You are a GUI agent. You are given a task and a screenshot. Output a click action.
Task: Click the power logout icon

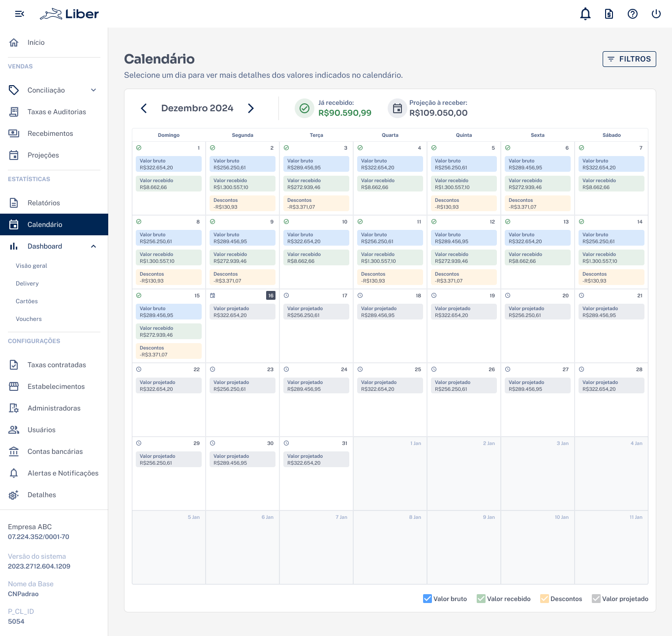click(x=656, y=14)
